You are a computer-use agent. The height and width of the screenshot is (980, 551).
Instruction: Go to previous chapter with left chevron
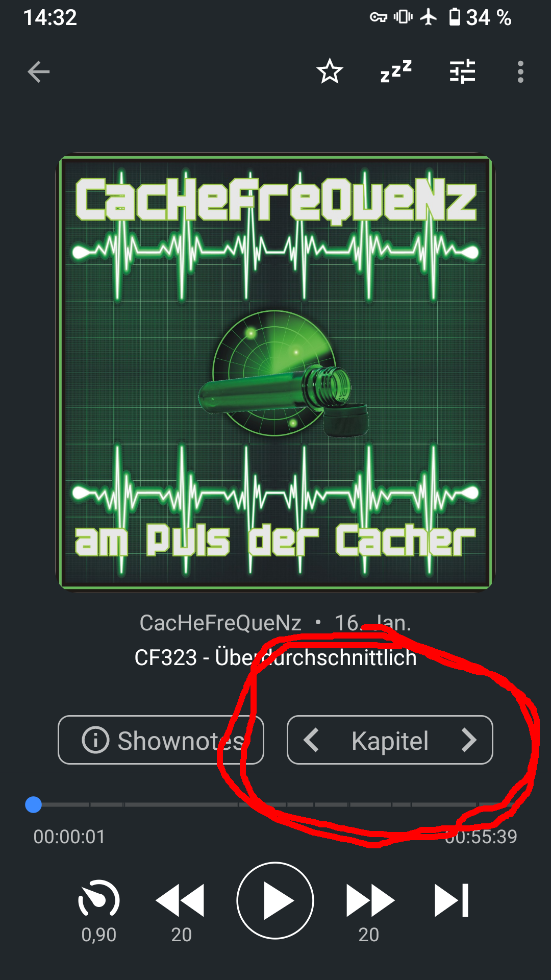(311, 740)
